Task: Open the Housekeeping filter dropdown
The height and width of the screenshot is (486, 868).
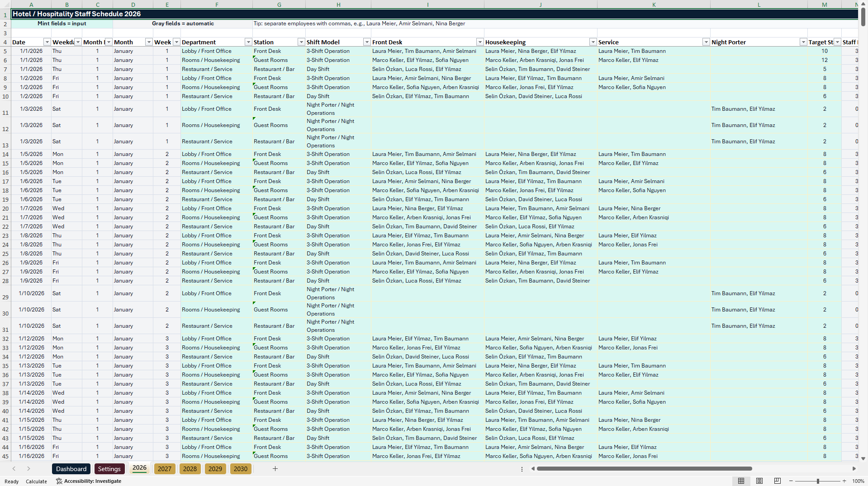Action: (x=593, y=42)
